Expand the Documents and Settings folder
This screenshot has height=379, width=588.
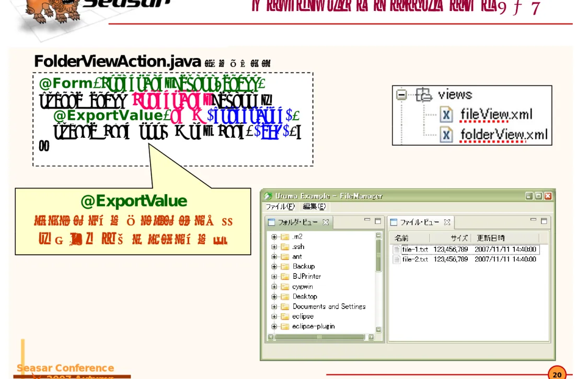tap(274, 306)
